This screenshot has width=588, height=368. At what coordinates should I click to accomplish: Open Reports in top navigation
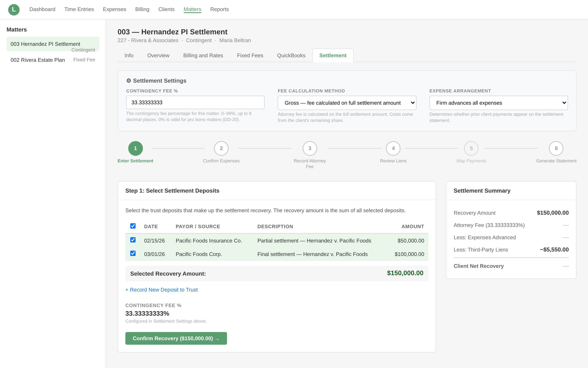(219, 9)
